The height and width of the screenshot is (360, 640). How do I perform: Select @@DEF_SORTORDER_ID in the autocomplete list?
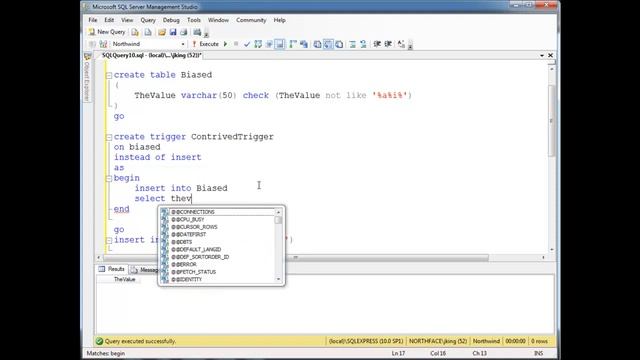coord(217,257)
